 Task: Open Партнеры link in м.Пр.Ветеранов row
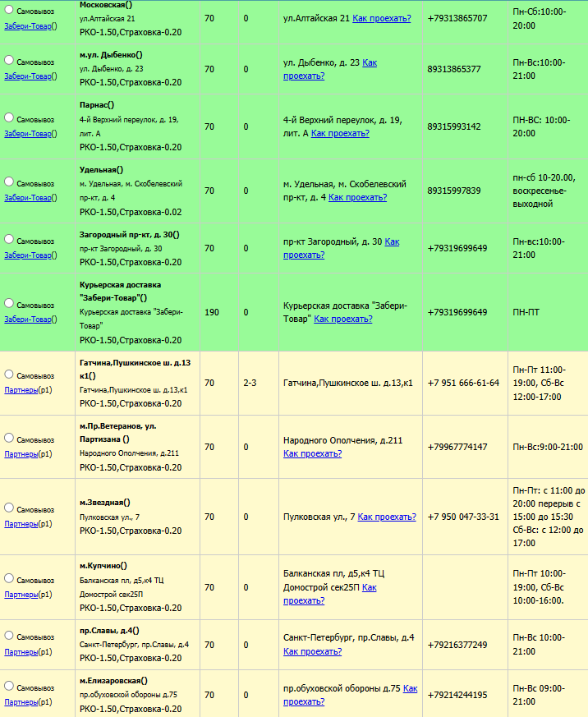point(21,454)
